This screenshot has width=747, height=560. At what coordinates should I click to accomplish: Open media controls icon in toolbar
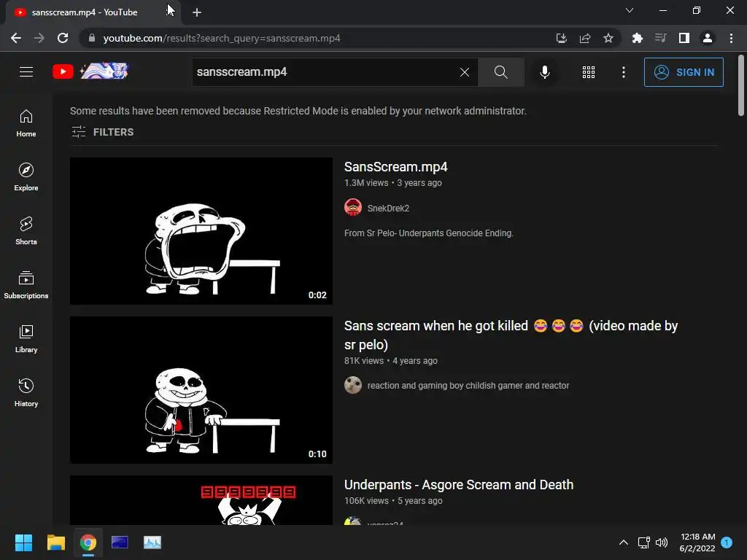click(660, 38)
